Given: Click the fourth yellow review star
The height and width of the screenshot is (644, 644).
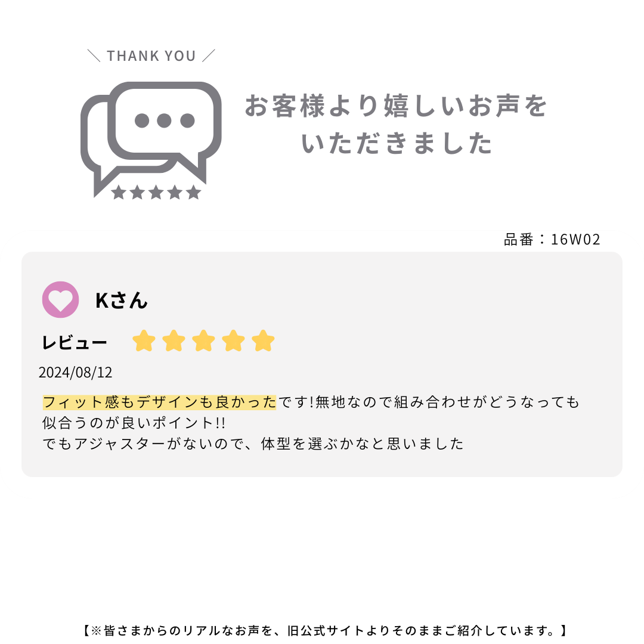Looking at the screenshot, I should point(233,342).
